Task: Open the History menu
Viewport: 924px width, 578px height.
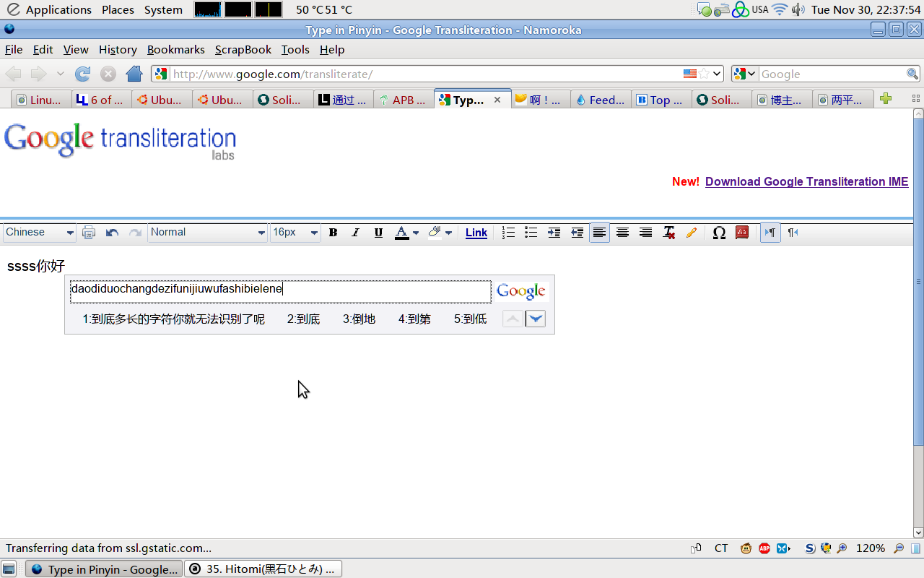Action: click(118, 50)
